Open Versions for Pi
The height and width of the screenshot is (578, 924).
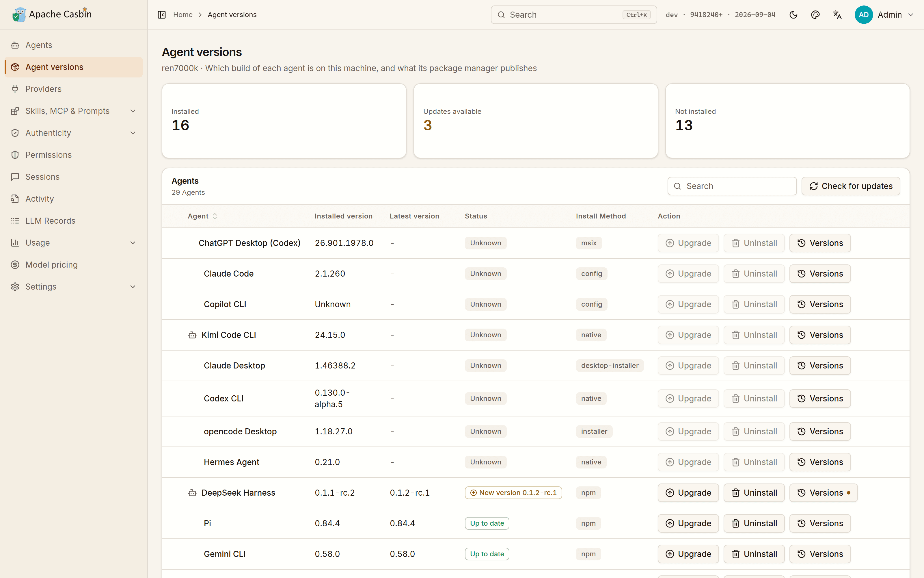pyautogui.click(x=820, y=523)
